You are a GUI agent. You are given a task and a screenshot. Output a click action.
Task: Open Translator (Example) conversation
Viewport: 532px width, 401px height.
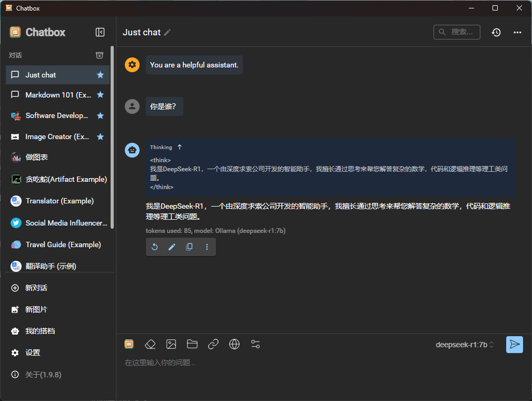coord(58,201)
